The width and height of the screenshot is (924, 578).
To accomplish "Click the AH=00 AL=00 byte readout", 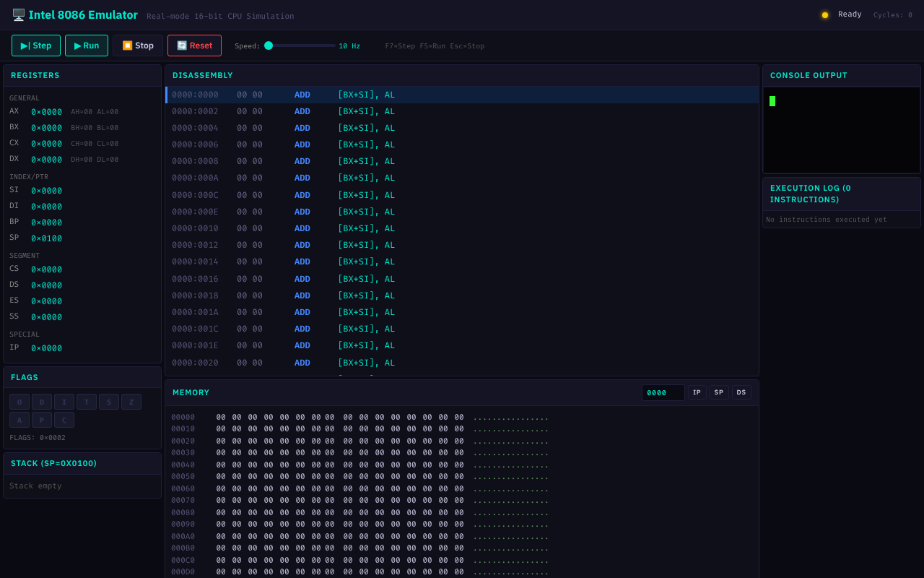I will [x=95, y=112].
